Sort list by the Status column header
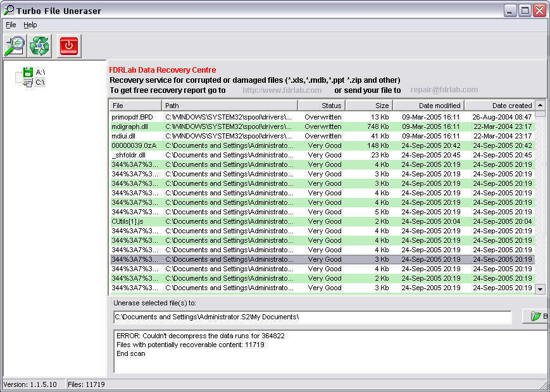This screenshot has height=392, width=550. pos(322,106)
